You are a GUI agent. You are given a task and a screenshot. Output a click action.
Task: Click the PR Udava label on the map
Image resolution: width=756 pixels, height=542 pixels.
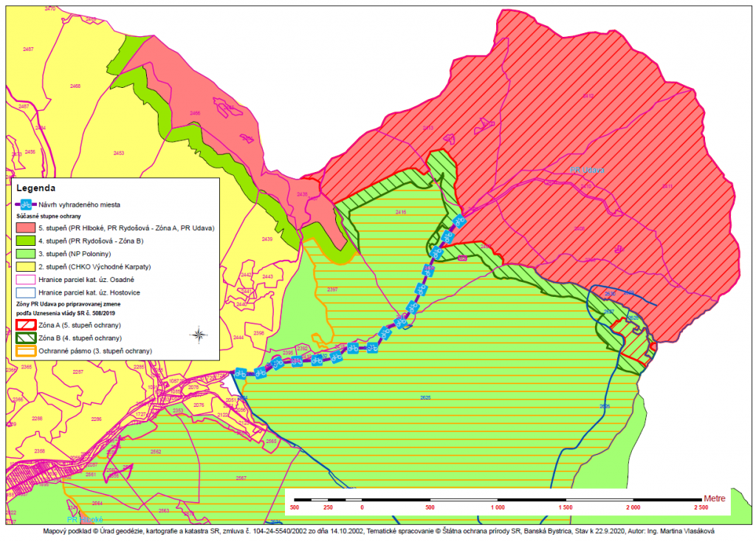click(x=587, y=171)
